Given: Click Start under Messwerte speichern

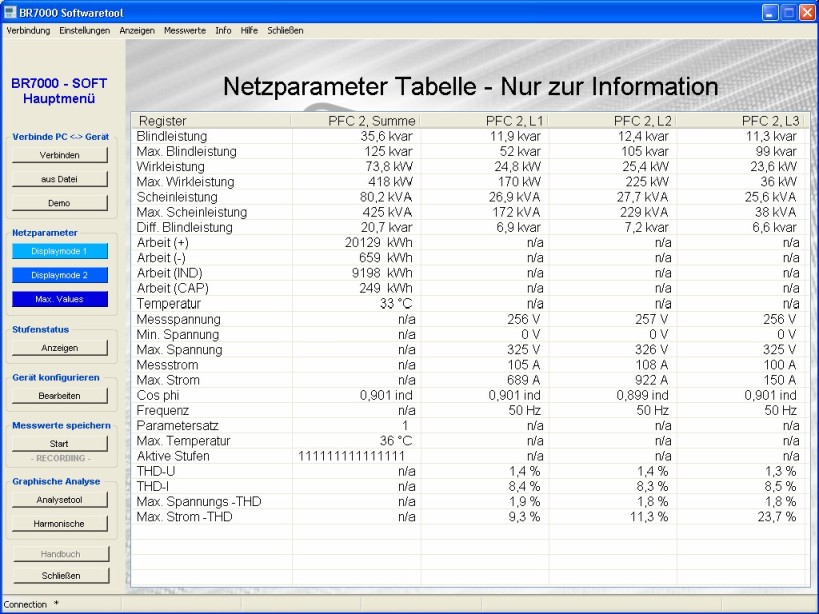Looking at the screenshot, I should [60, 444].
